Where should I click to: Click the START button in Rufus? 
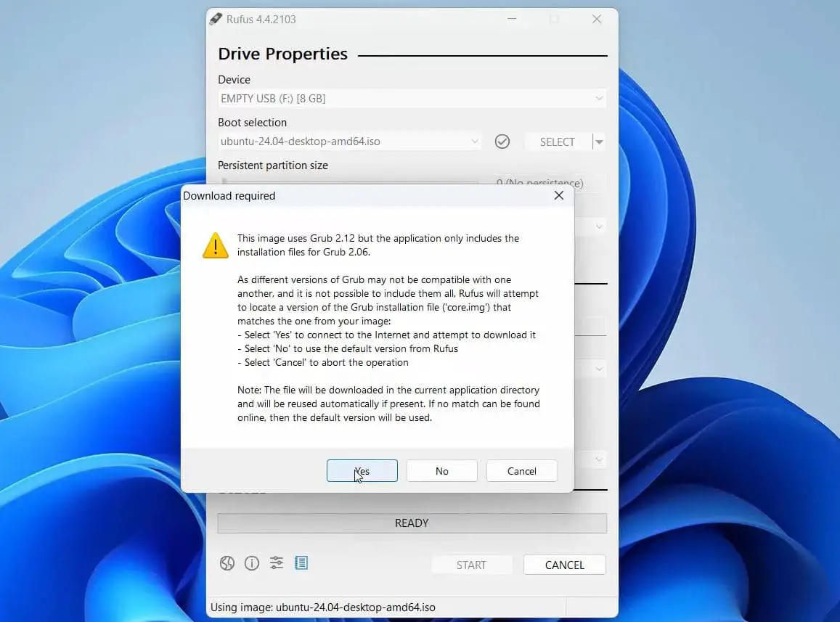(x=471, y=565)
